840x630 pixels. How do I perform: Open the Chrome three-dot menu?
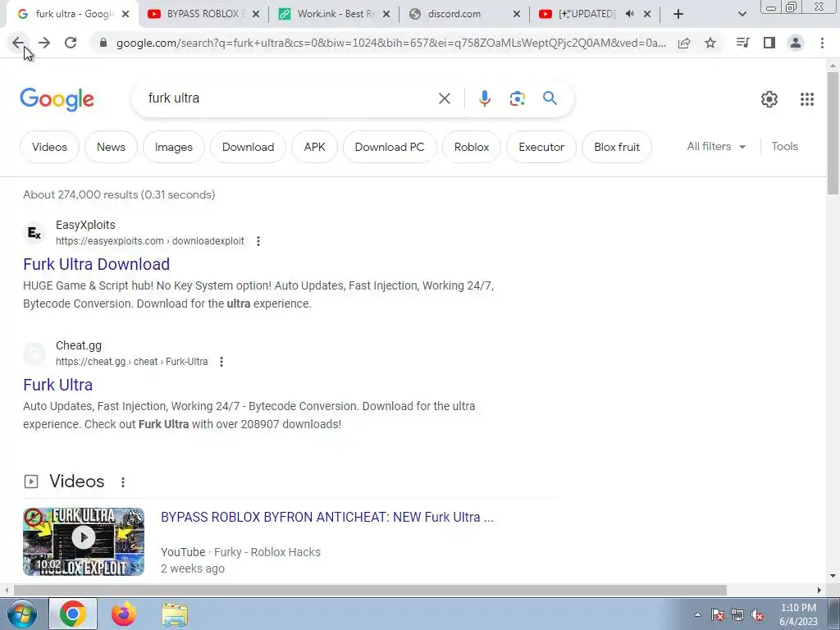point(822,43)
